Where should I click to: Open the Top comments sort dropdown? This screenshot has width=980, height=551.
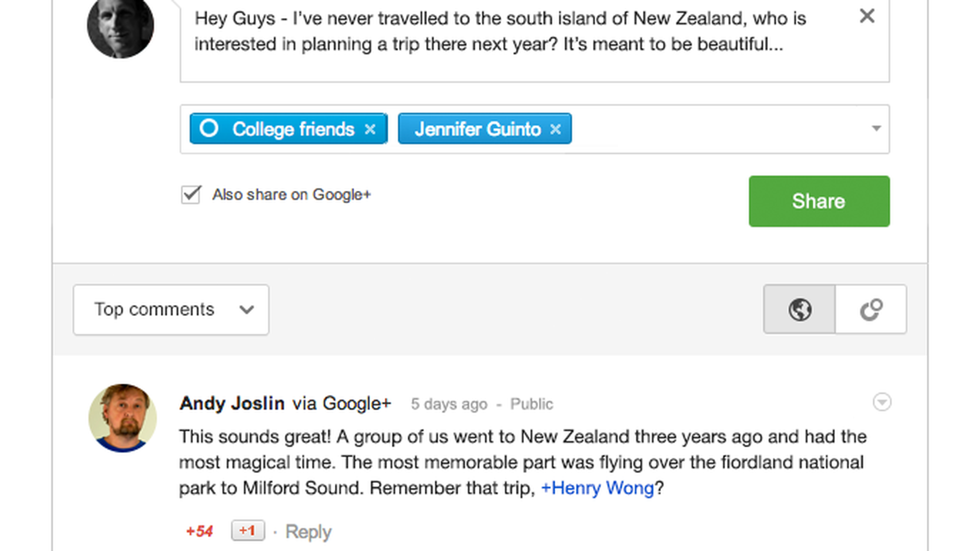click(x=171, y=310)
